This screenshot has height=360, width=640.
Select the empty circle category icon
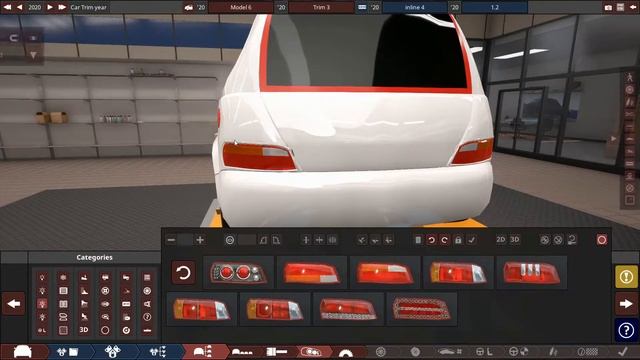click(105, 330)
